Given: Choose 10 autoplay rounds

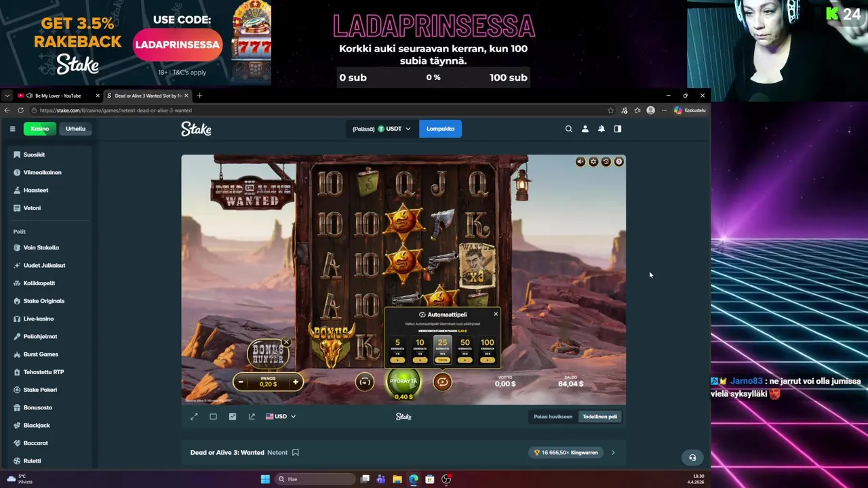Looking at the screenshot, I should [420, 350].
